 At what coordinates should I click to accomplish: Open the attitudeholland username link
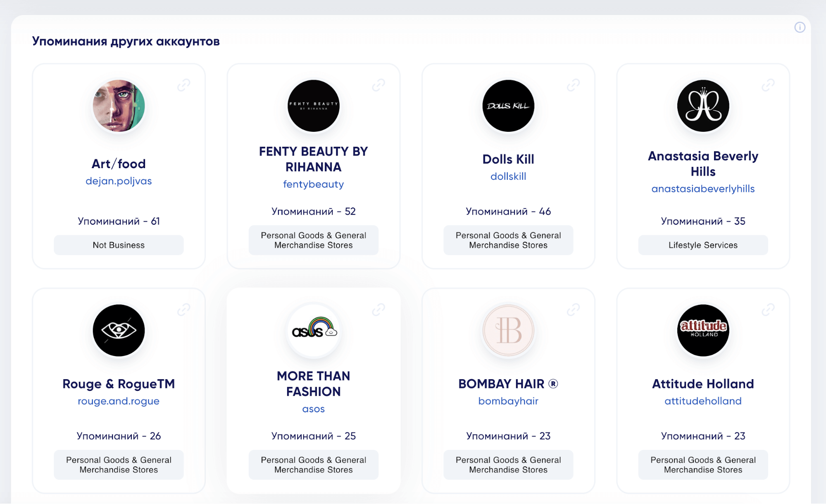703,401
